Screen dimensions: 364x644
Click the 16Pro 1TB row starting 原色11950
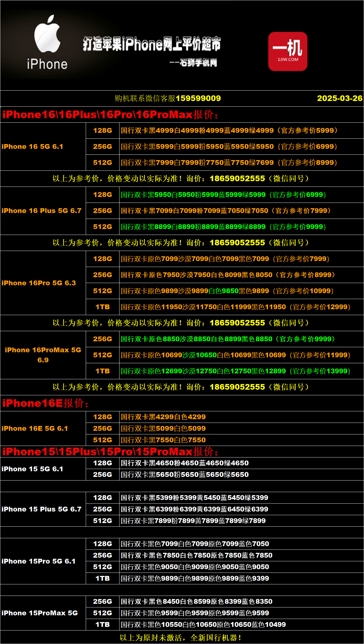pyautogui.click(x=241, y=307)
